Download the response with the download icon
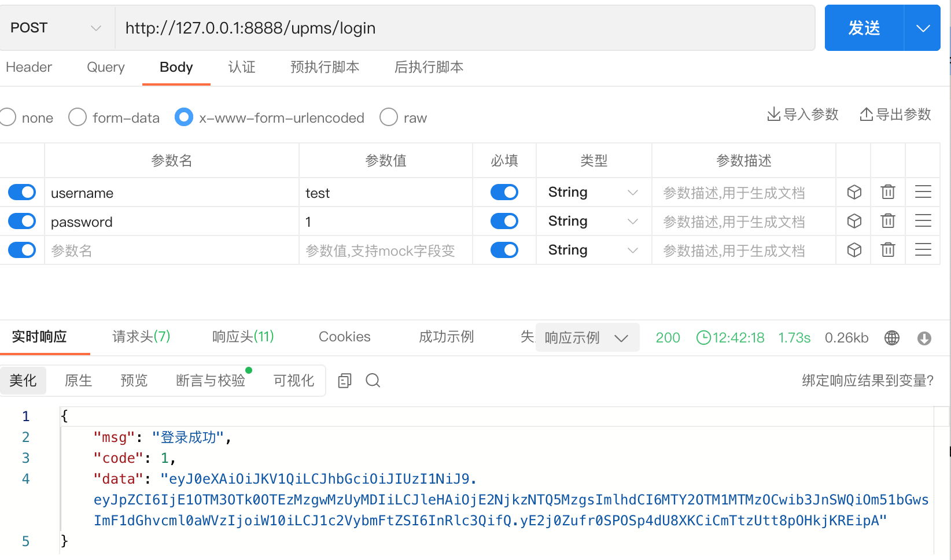This screenshot has width=951, height=560. [x=924, y=338]
